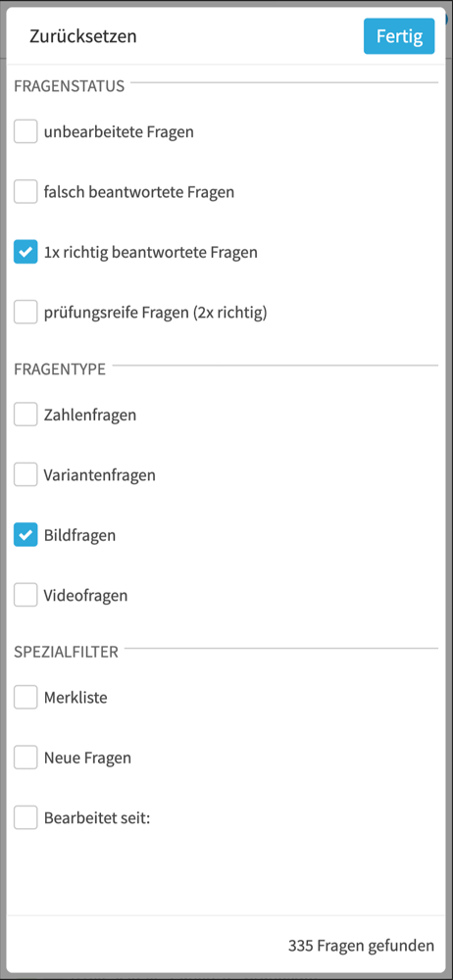
Task: Confirm filters with the Fertig button
Action: pos(398,36)
